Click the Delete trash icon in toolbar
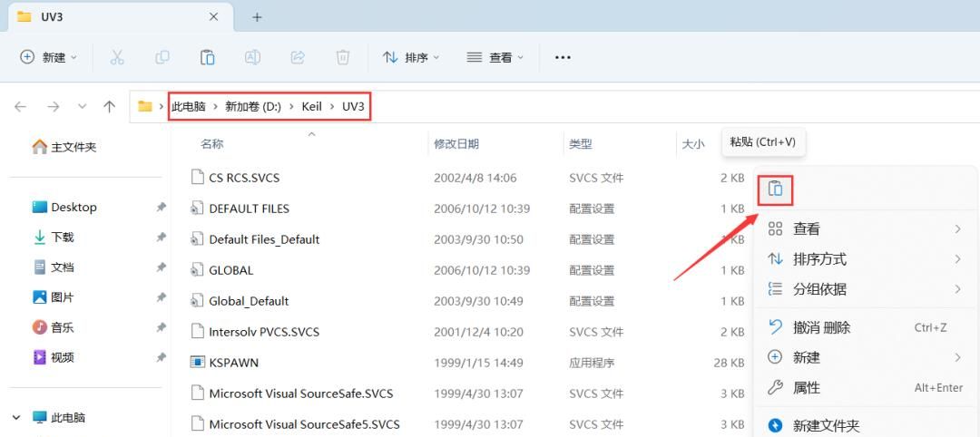The height and width of the screenshot is (437, 980). (342, 57)
